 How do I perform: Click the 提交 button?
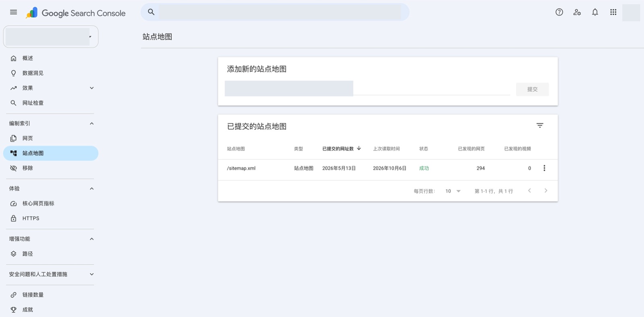pyautogui.click(x=532, y=89)
